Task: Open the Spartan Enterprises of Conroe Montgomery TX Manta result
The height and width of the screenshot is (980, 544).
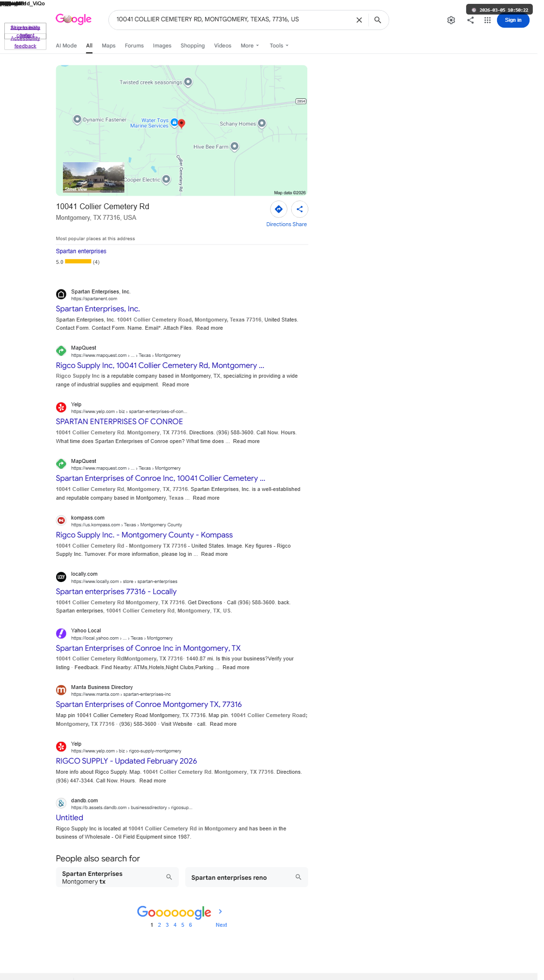Action: 149,704
